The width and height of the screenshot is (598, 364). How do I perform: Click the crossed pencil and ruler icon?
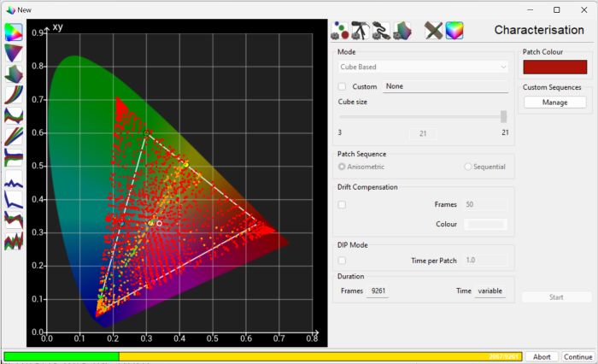(x=434, y=31)
